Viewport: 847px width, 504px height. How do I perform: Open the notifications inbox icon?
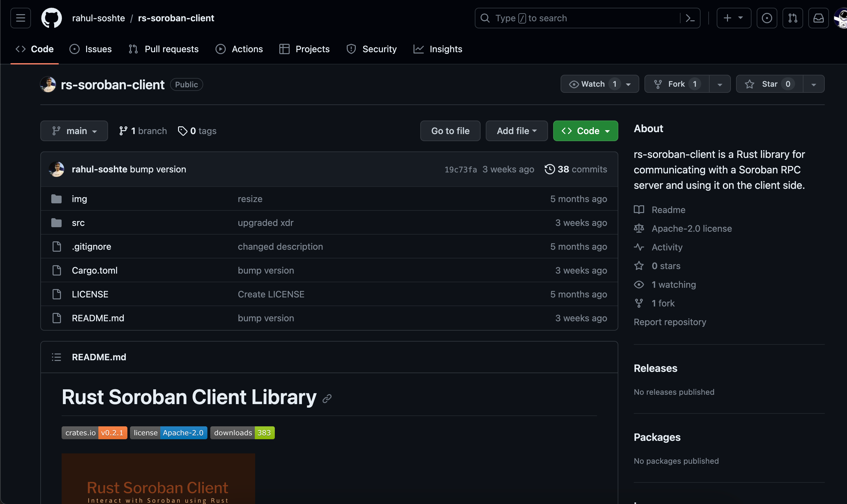(818, 18)
